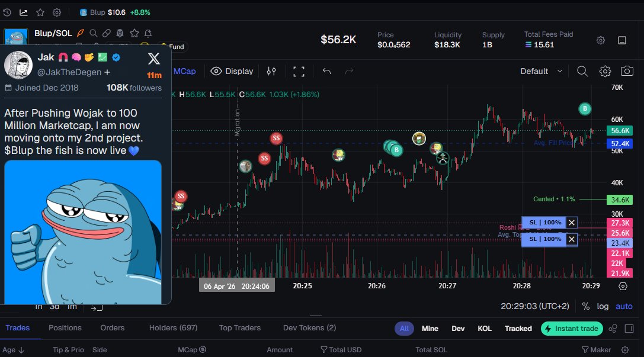Open chart indicators sliders icon

[271, 71]
